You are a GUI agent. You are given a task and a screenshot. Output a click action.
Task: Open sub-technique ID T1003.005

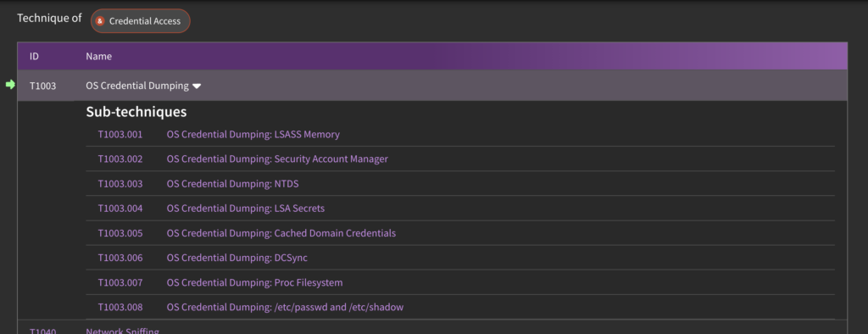(120, 233)
